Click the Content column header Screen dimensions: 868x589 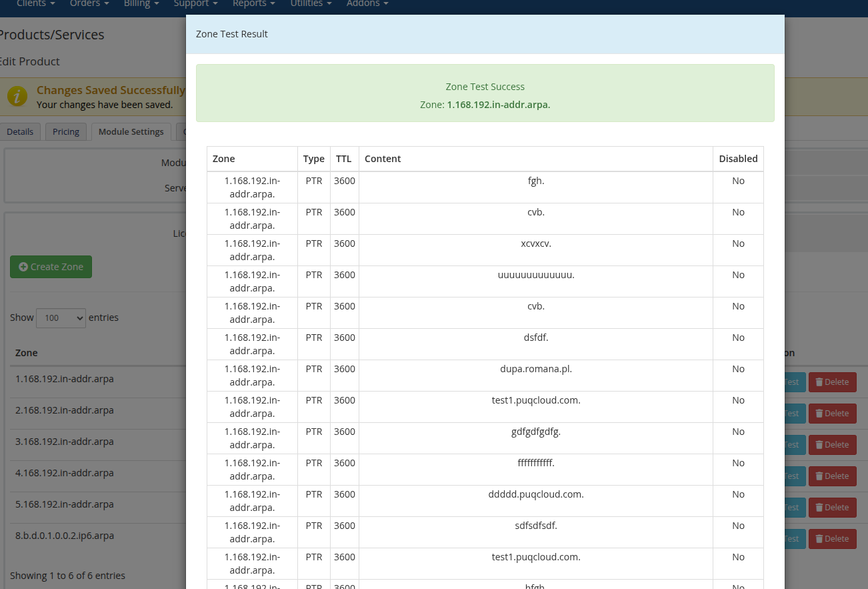pos(536,159)
